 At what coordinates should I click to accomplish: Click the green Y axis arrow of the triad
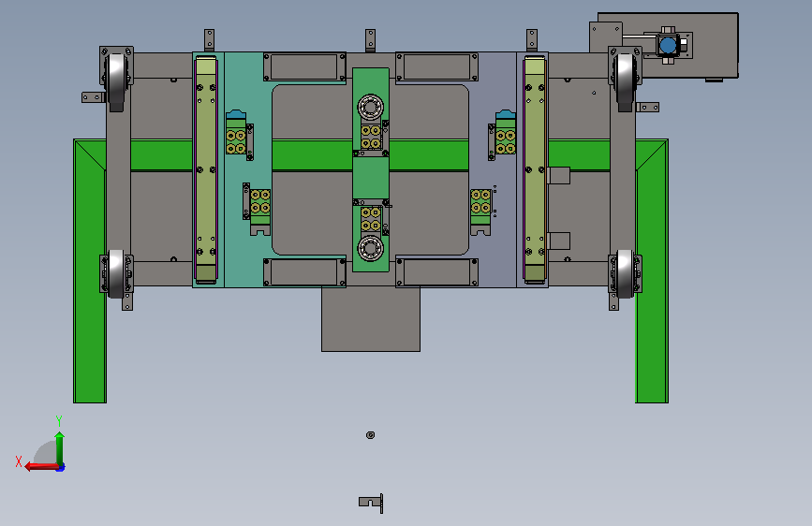(60, 448)
